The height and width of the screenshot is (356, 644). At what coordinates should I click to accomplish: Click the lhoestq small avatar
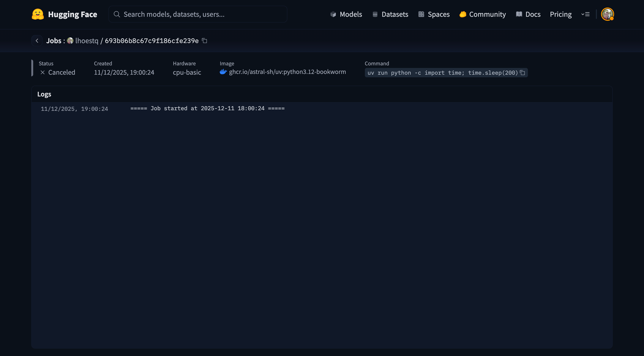(70, 41)
